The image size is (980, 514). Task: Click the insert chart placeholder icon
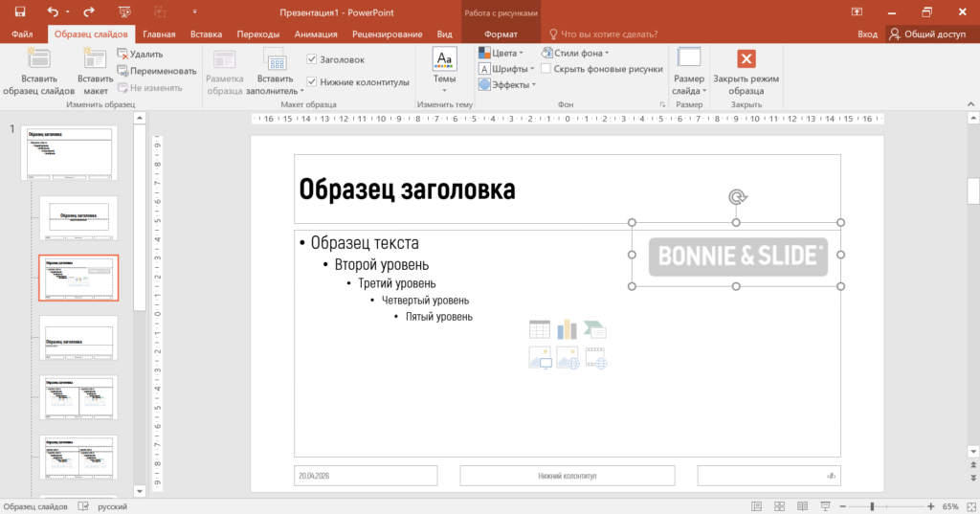pos(567,329)
